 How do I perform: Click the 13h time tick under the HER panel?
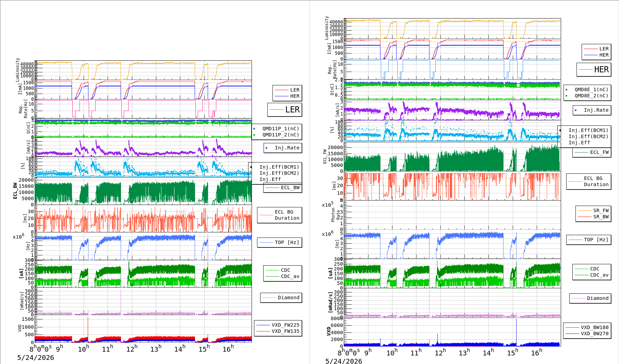tap(464, 352)
